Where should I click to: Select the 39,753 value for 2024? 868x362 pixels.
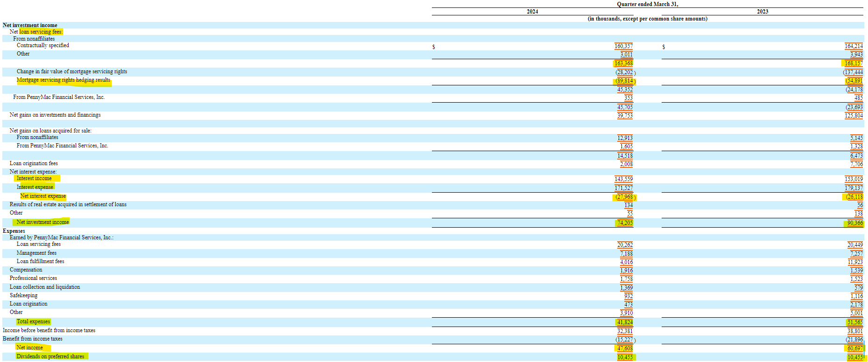[625, 116]
